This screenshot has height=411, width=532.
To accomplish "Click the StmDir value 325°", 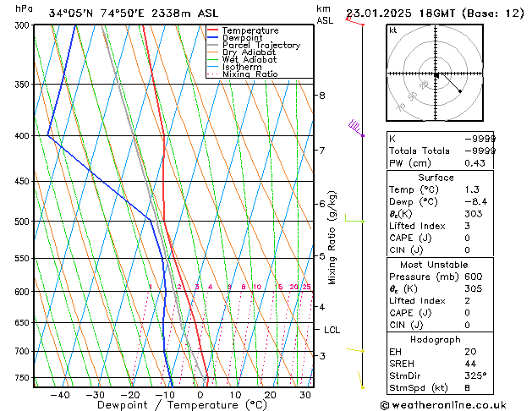I will tap(475, 376).
